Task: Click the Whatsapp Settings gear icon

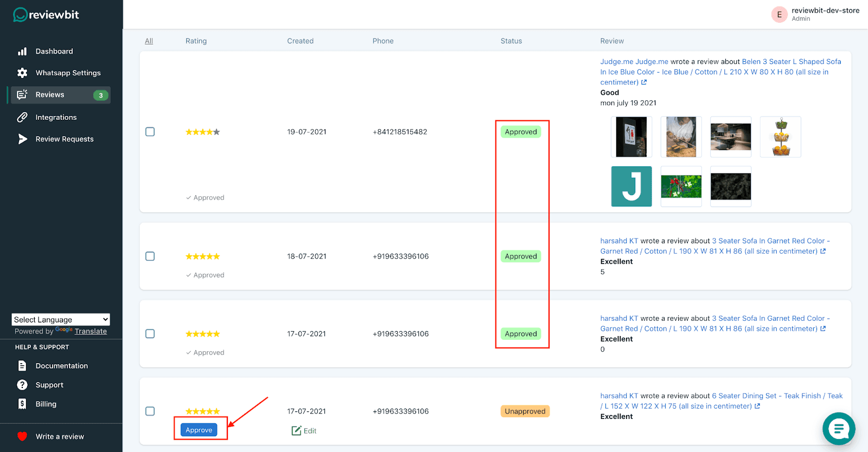Action: [x=22, y=73]
